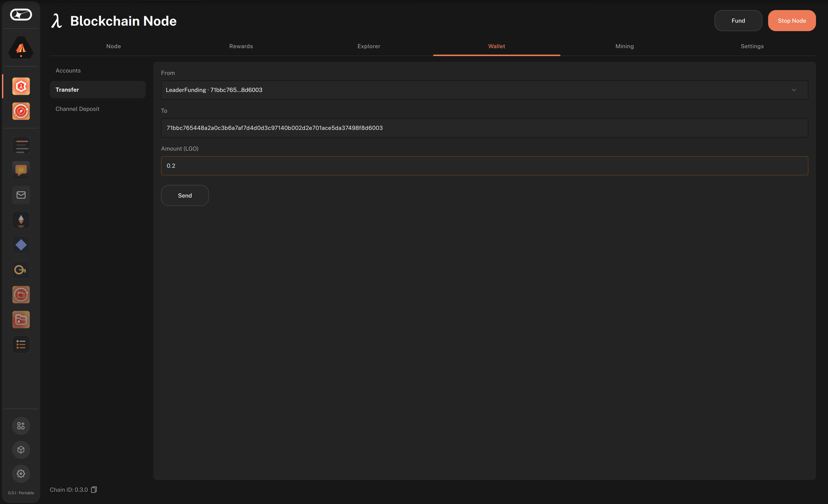
Task: Open the mail envelope app
Action: (x=21, y=195)
